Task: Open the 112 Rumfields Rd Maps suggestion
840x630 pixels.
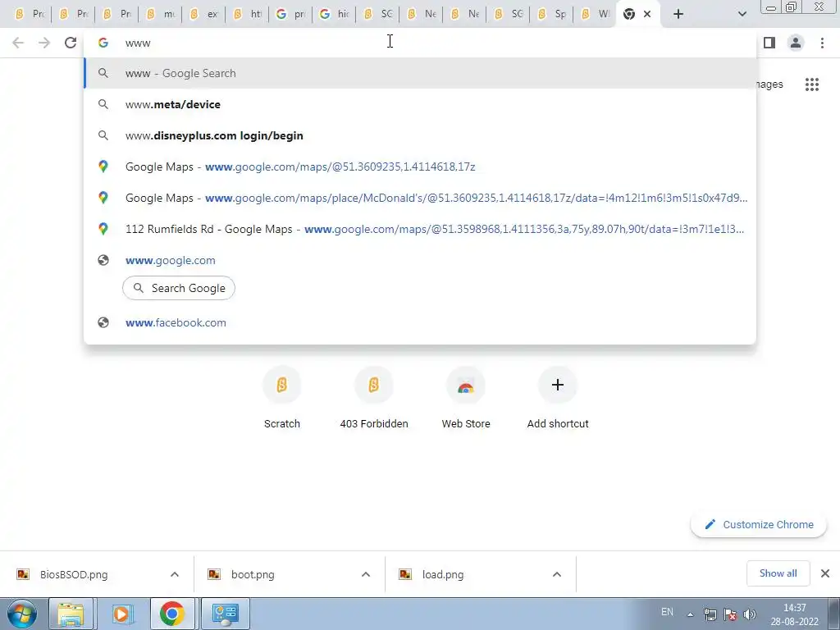Action: point(420,229)
